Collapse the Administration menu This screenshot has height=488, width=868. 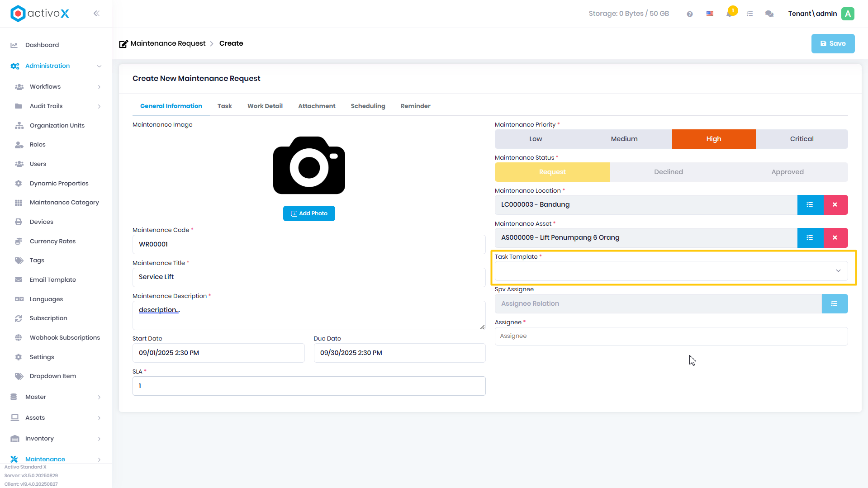(x=56, y=66)
